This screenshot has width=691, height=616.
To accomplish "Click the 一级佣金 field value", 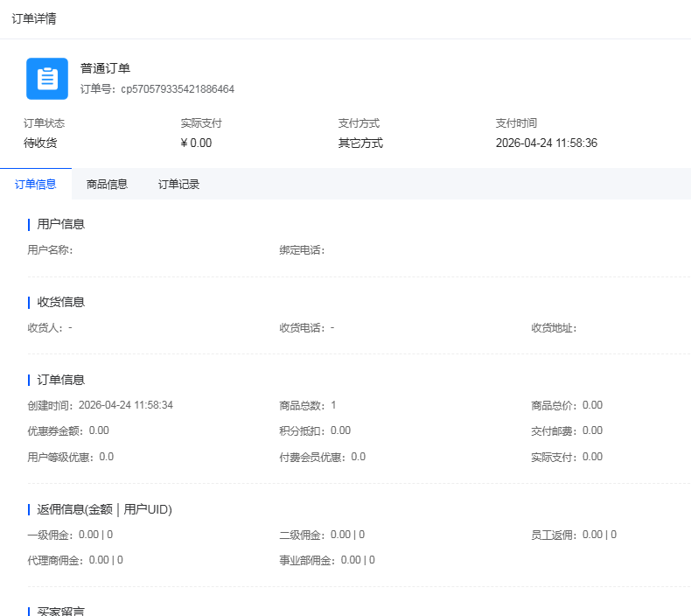I will pyautogui.click(x=95, y=535).
